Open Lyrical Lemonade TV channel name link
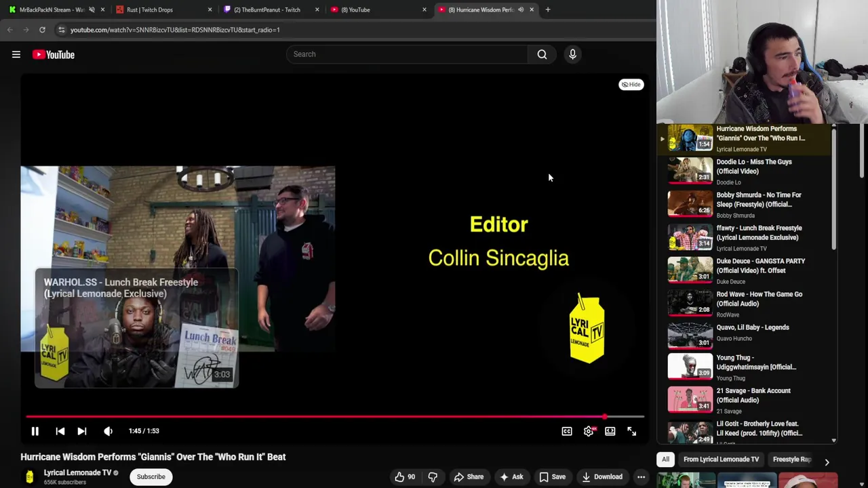868x488 pixels. 77,472
